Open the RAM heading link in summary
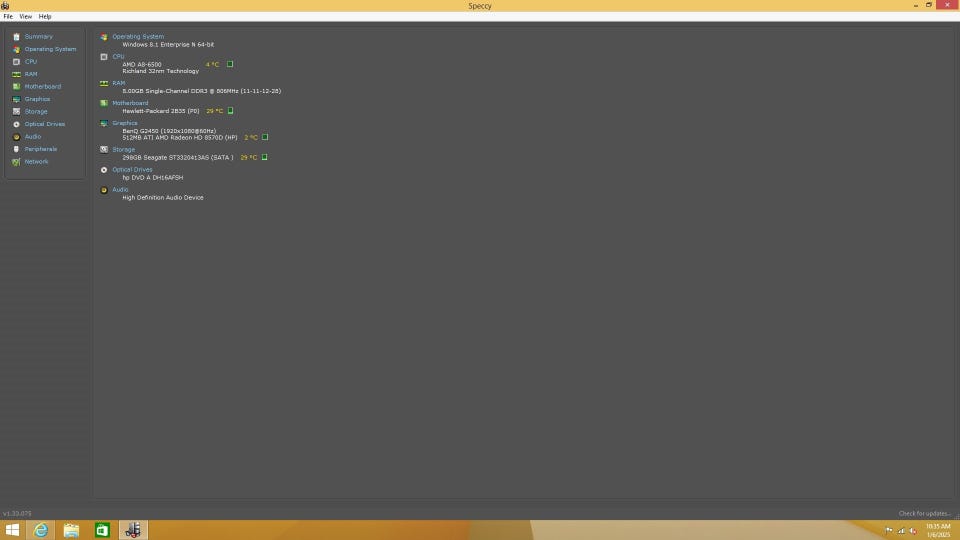Viewport: 960px width, 540px height. pyautogui.click(x=119, y=83)
